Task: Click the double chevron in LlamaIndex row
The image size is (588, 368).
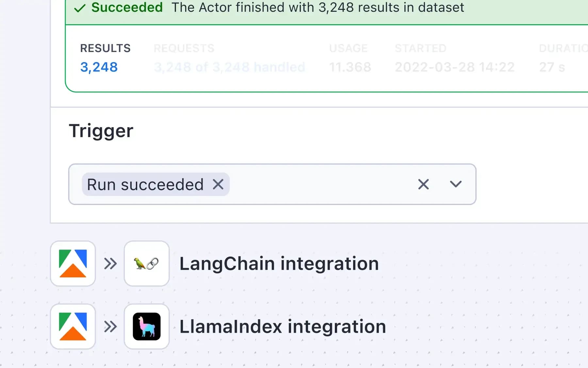Action: pyautogui.click(x=110, y=326)
